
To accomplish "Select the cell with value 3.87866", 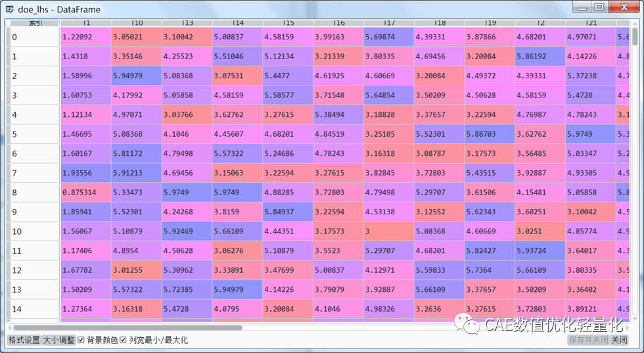I will [x=490, y=37].
